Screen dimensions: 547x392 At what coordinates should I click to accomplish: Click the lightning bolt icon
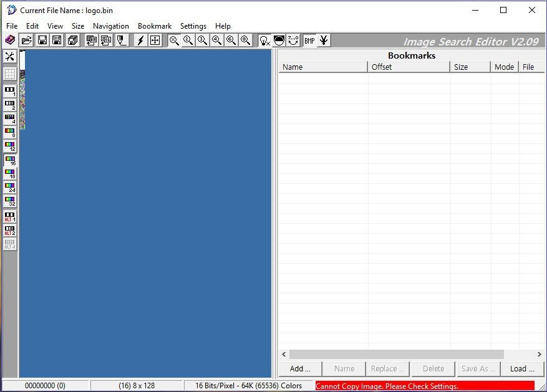click(x=140, y=41)
